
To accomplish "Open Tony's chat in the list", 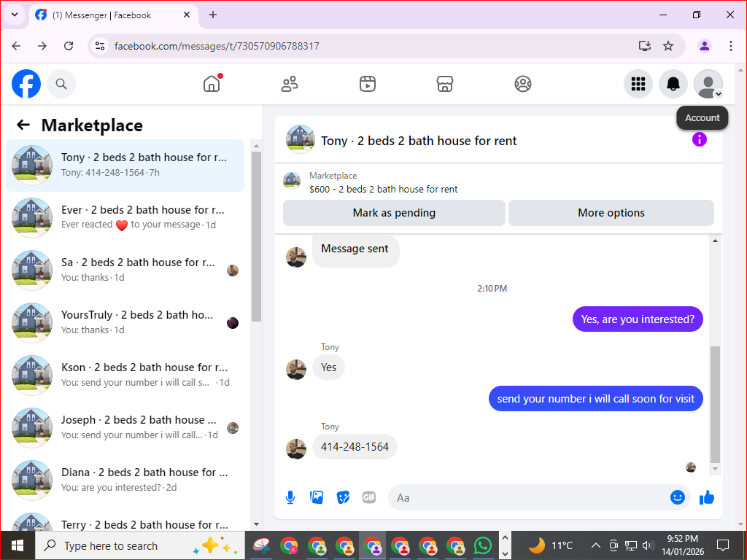I will pos(125,166).
